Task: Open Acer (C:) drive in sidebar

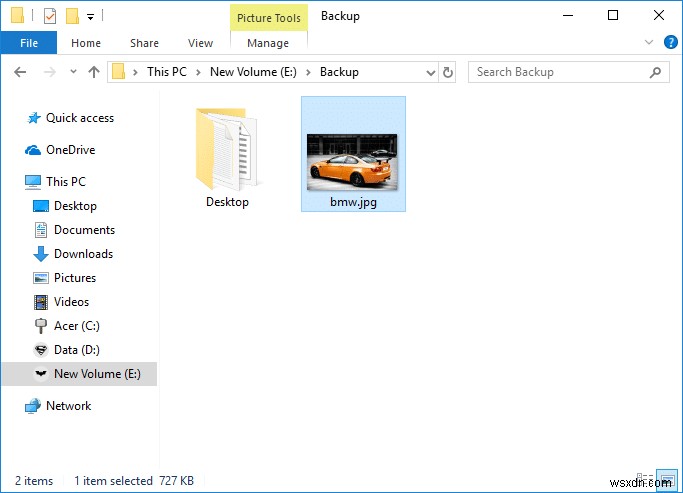Action: click(77, 326)
